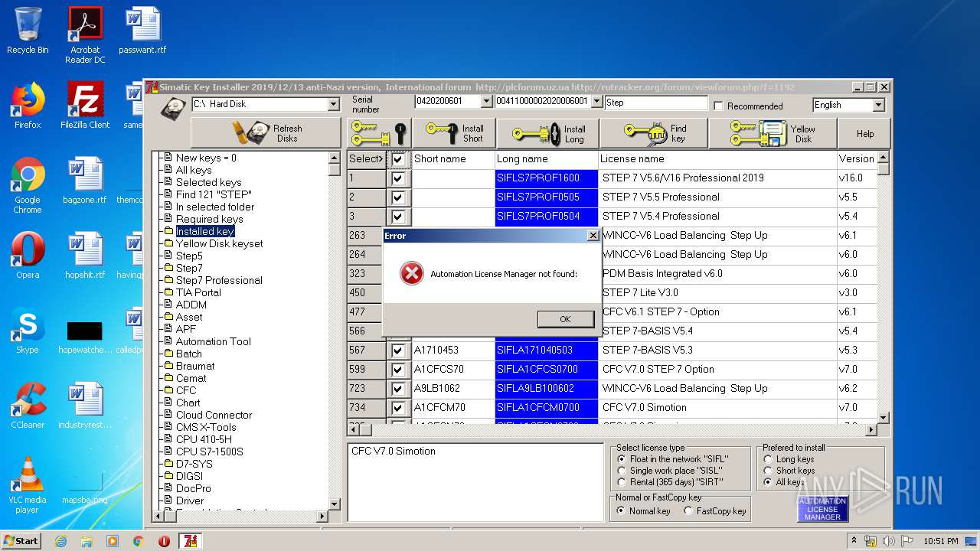Image resolution: width=980 pixels, height=551 pixels.
Task: Uncheck the checkbox for row 1
Action: (x=397, y=178)
